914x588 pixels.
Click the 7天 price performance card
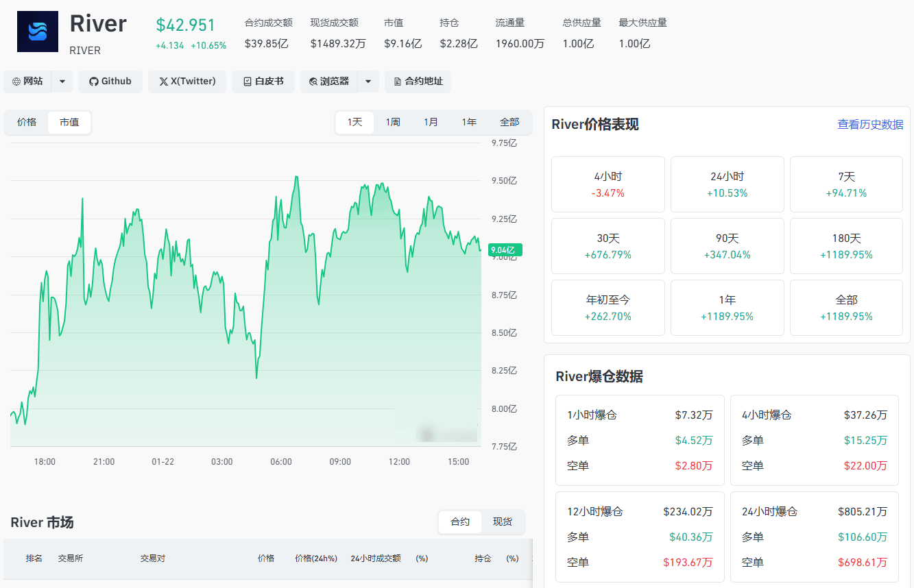[846, 184]
